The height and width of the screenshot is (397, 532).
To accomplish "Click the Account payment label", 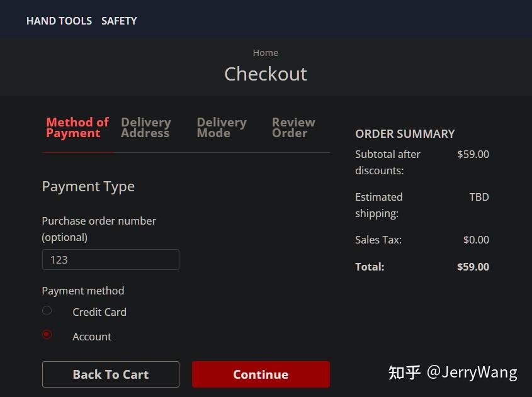I will pyautogui.click(x=92, y=337).
